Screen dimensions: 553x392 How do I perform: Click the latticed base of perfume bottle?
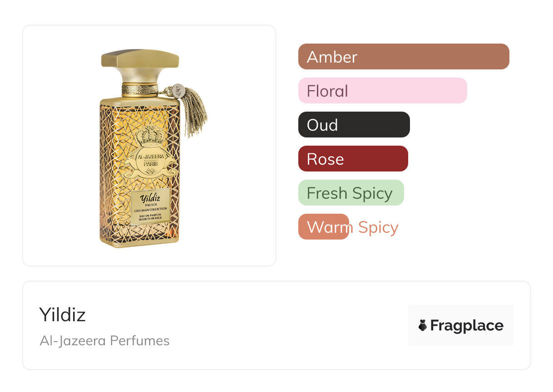140,236
